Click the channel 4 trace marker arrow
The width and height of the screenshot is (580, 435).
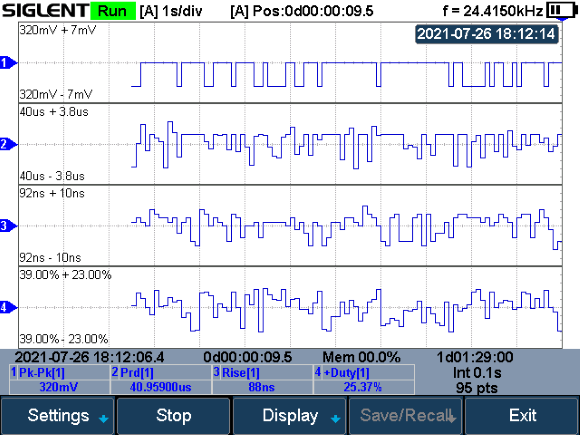9,307
